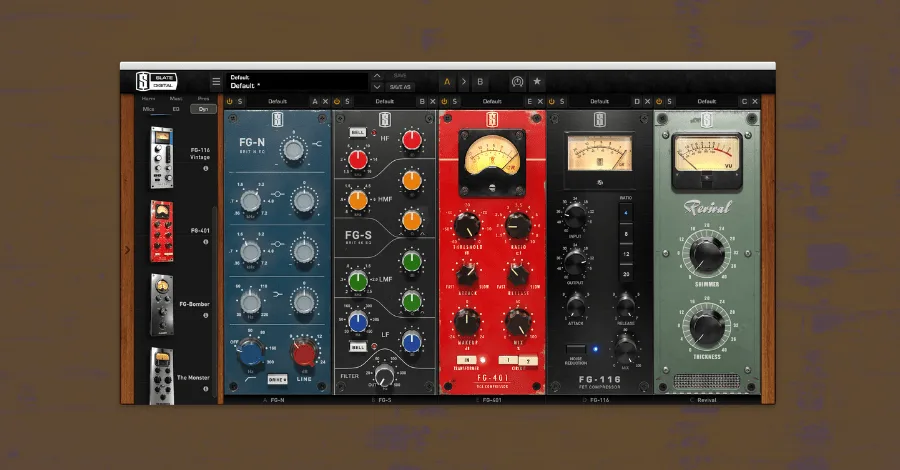
Task: Remove the Revival module with its X
Action: 755,102
